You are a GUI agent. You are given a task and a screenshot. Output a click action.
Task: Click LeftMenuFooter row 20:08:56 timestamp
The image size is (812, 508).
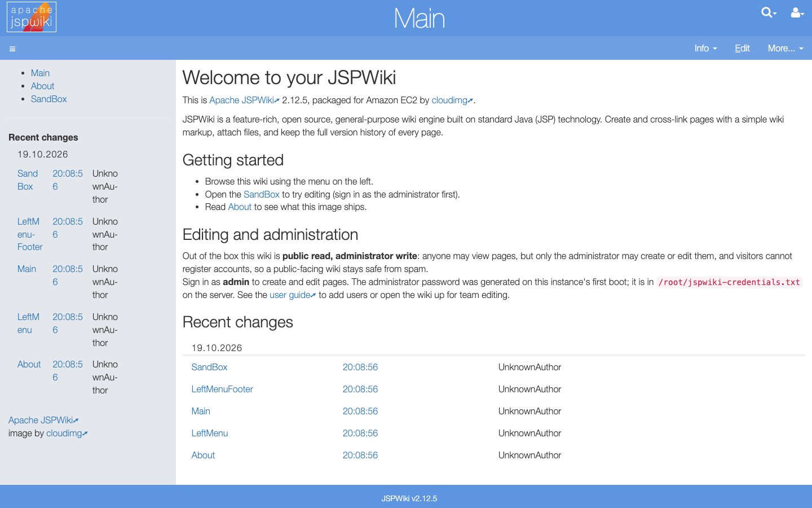pos(360,389)
